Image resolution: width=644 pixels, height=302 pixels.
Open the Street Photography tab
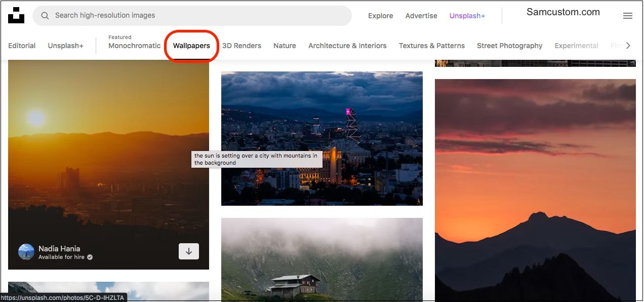[x=510, y=46]
